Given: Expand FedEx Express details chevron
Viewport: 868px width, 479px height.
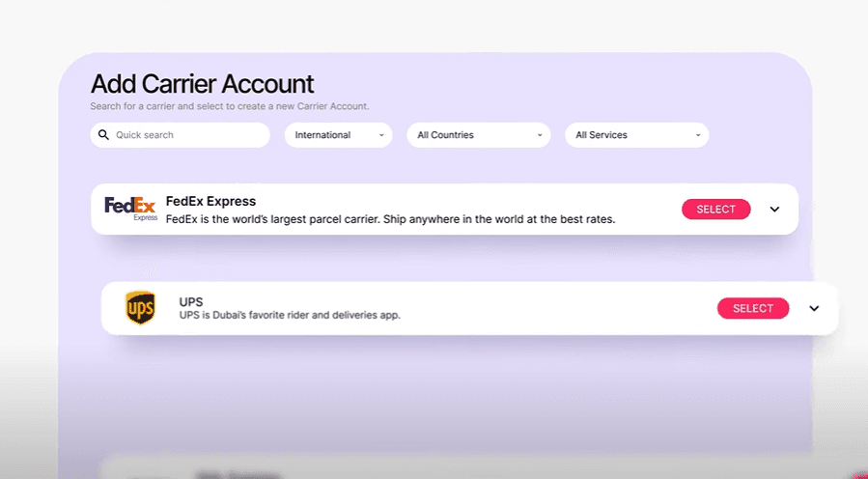Looking at the screenshot, I should [774, 210].
